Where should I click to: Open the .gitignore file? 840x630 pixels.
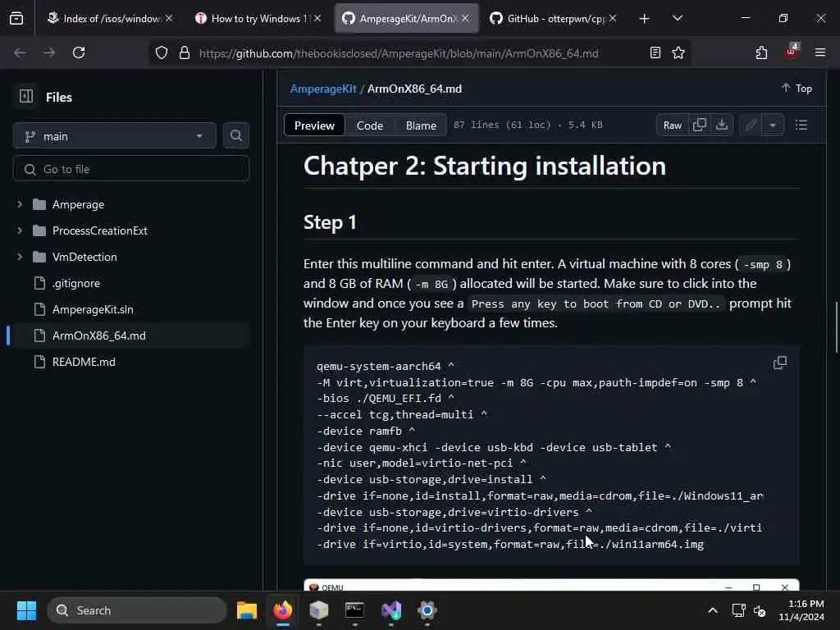click(x=76, y=283)
